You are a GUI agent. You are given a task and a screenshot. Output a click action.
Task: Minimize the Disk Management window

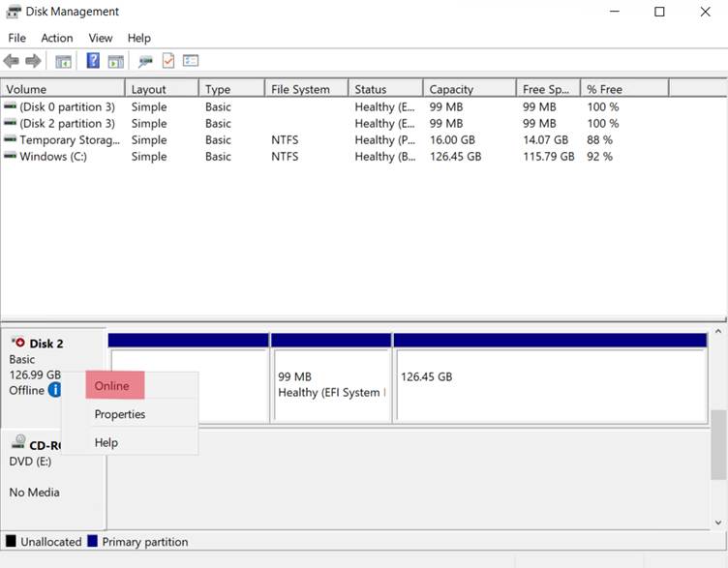[614, 12]
